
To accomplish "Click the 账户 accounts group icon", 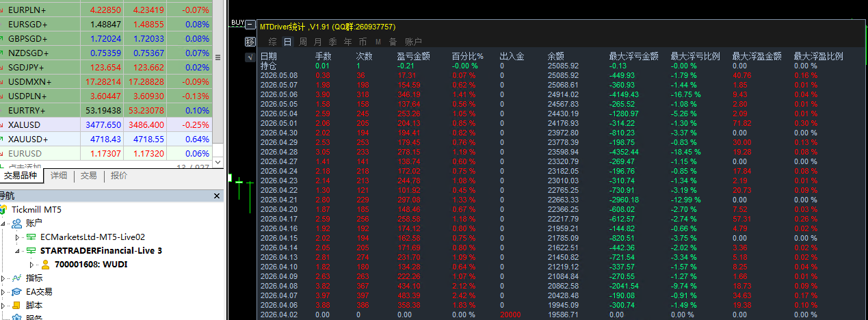I will coord(16,223).
